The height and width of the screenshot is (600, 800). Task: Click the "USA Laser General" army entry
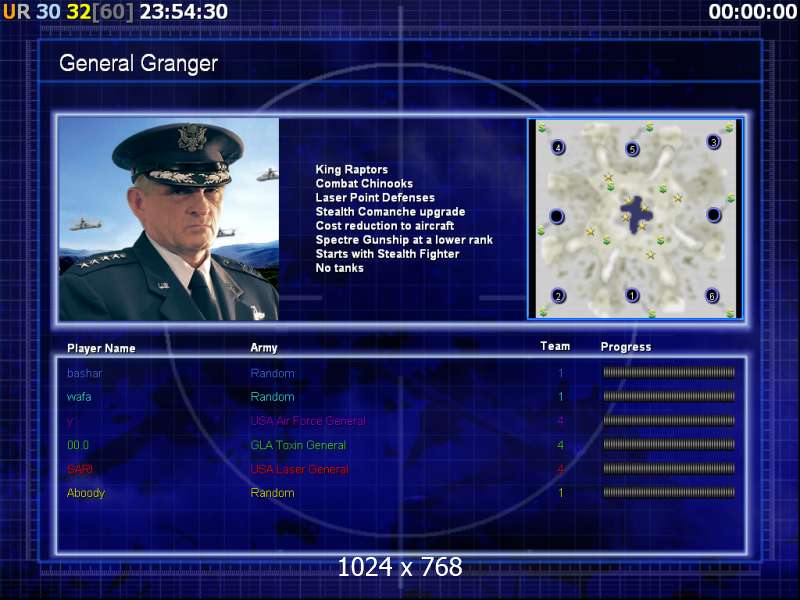point(299,469)
